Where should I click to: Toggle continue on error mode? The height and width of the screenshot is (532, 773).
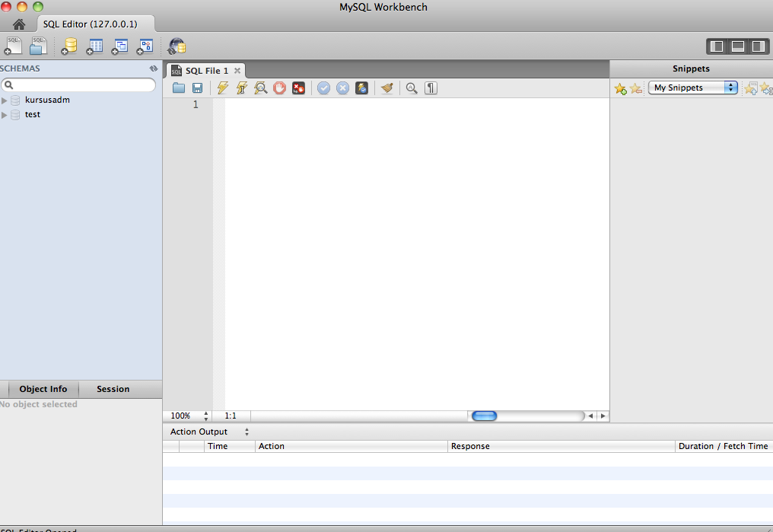click(298, 88)
